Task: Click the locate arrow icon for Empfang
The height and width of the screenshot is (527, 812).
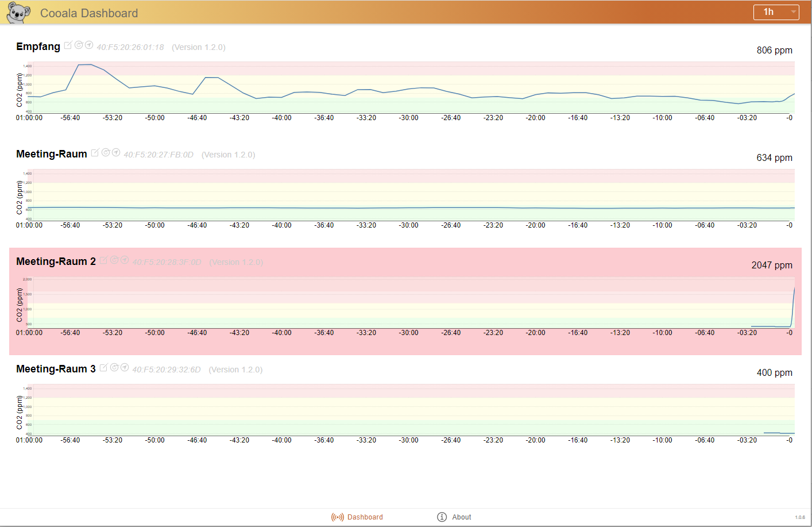Action: pyautogui.click(x=89, y=45)
